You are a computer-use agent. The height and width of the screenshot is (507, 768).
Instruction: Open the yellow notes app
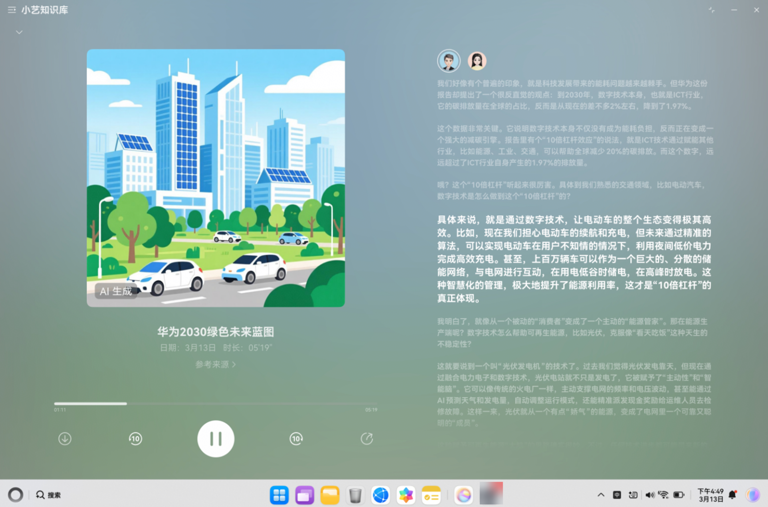point(431,495)
